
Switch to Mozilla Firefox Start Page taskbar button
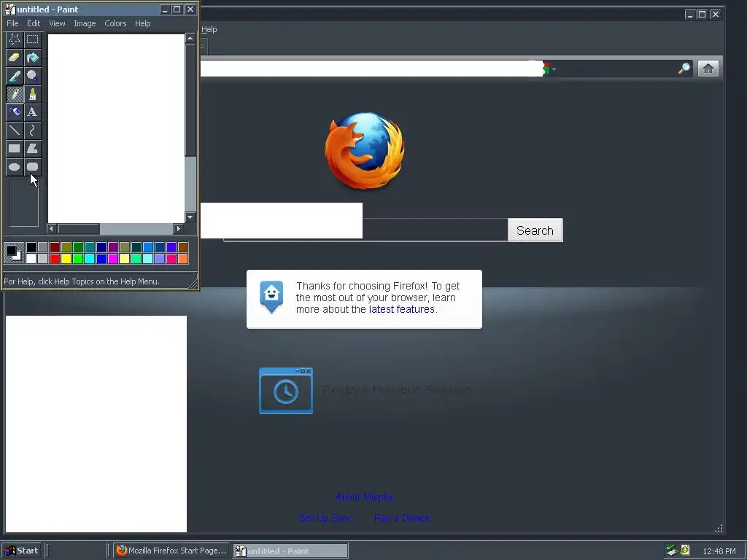tap(172, 551)
